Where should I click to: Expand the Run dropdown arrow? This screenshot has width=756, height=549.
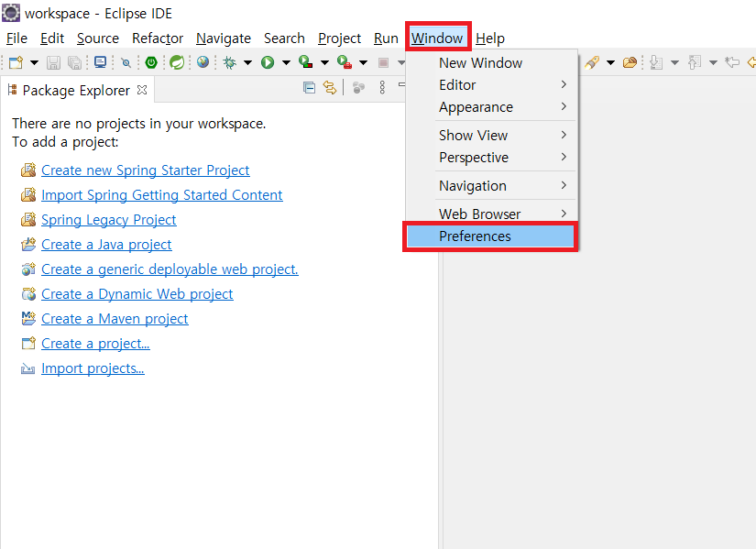tap(286, 62)
